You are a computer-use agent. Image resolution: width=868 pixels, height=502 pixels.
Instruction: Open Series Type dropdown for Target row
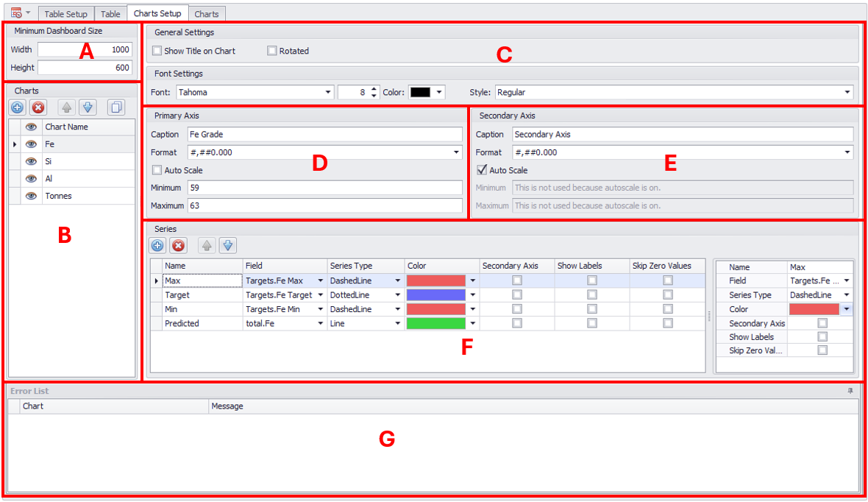click(398, 295)
